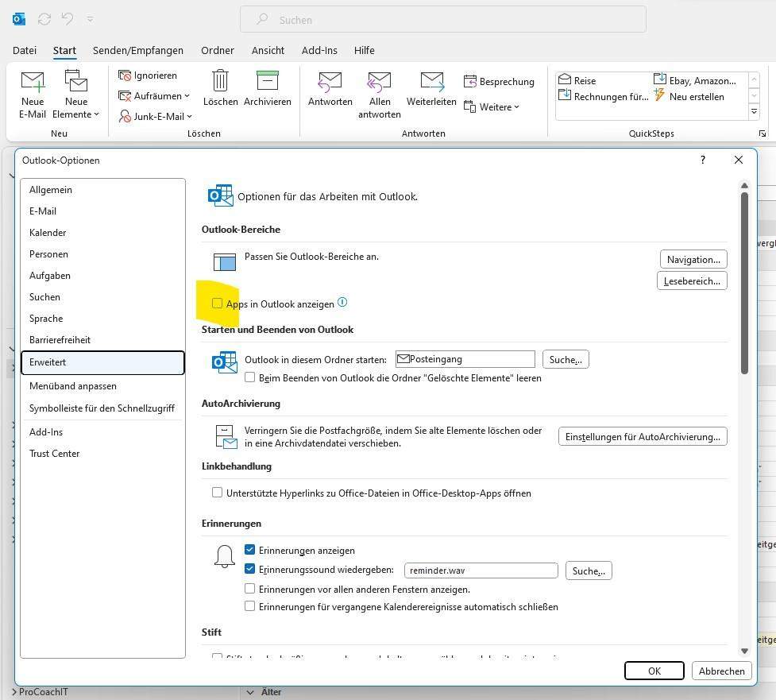Click Allen antworten icon
The width and height of the screenshot is (776, 700).
pyautogui.click(x=379, y=82)
